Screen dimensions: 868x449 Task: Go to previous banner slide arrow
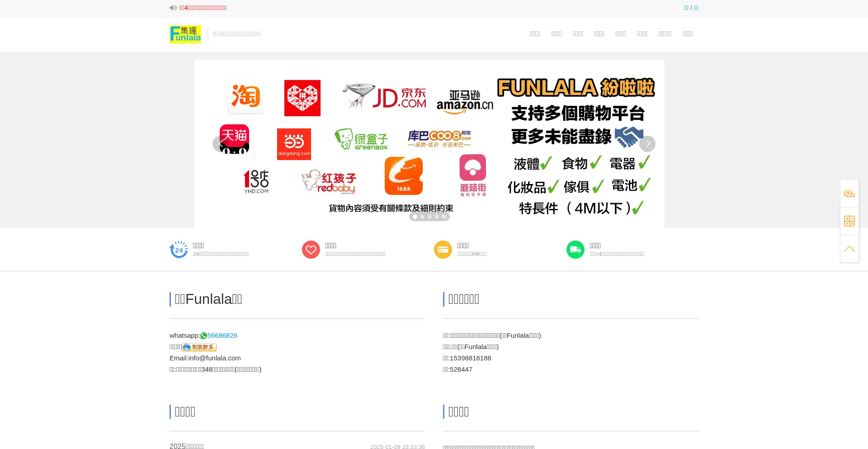220,144
